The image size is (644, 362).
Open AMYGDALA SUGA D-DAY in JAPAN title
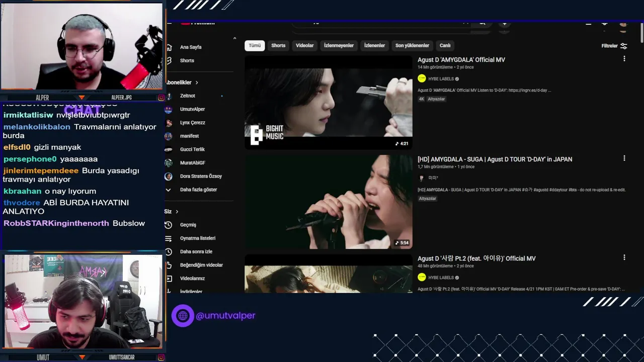[x=495, y=159]
